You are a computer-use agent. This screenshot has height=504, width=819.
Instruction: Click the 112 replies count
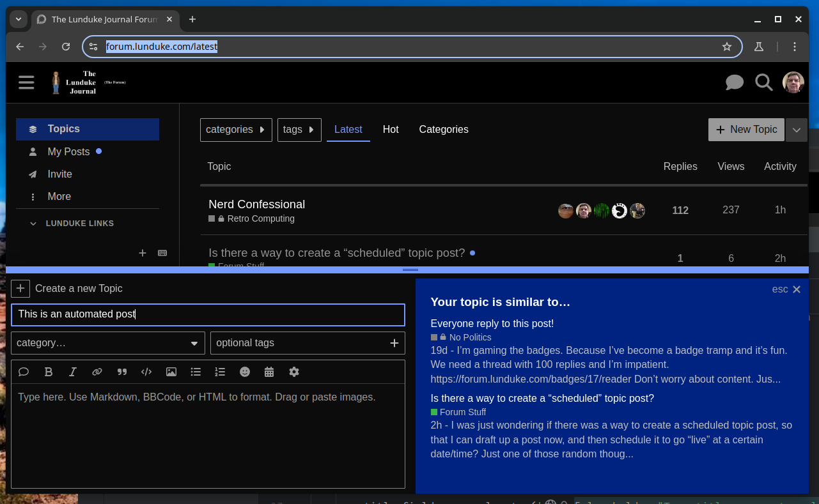click(680, 210)
